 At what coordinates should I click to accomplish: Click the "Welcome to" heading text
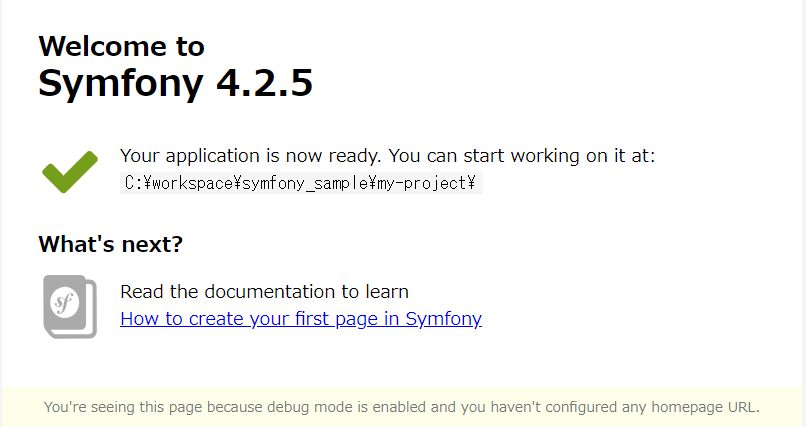pos(121,46)
